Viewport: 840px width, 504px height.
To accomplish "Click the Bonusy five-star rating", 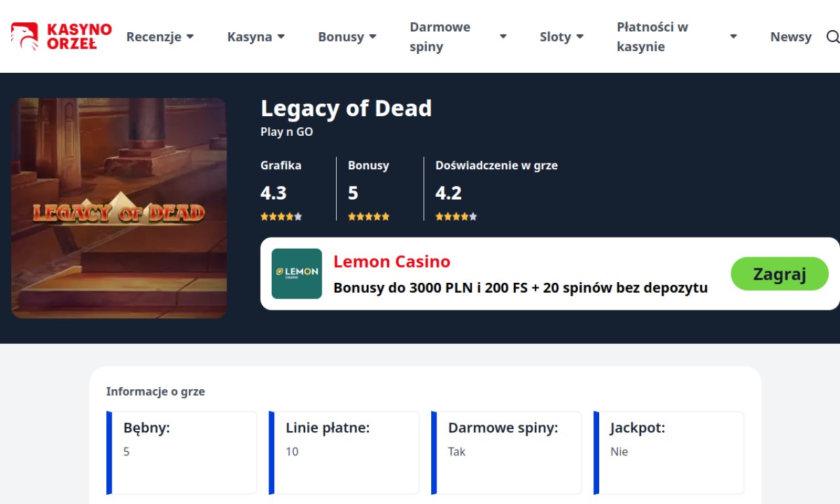I will pos(369,217).
